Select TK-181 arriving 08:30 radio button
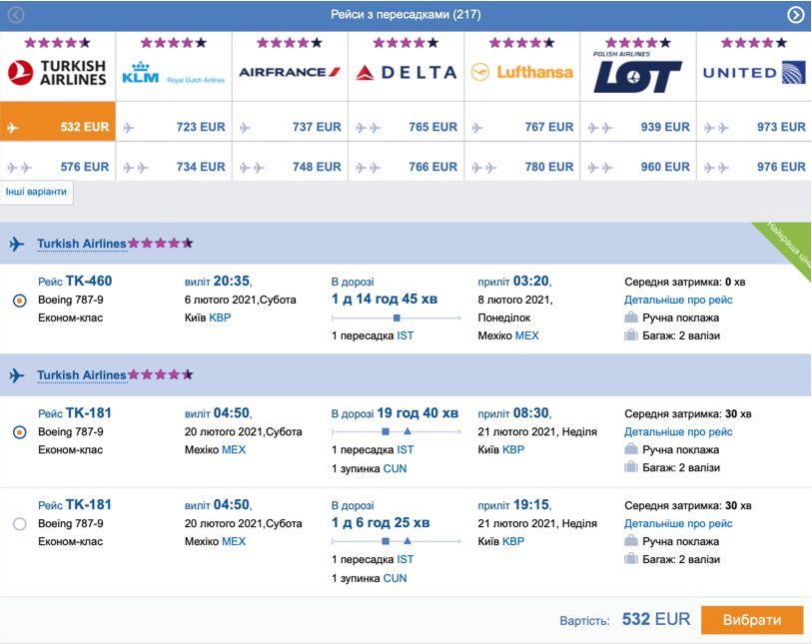 (x=20, y=432)
